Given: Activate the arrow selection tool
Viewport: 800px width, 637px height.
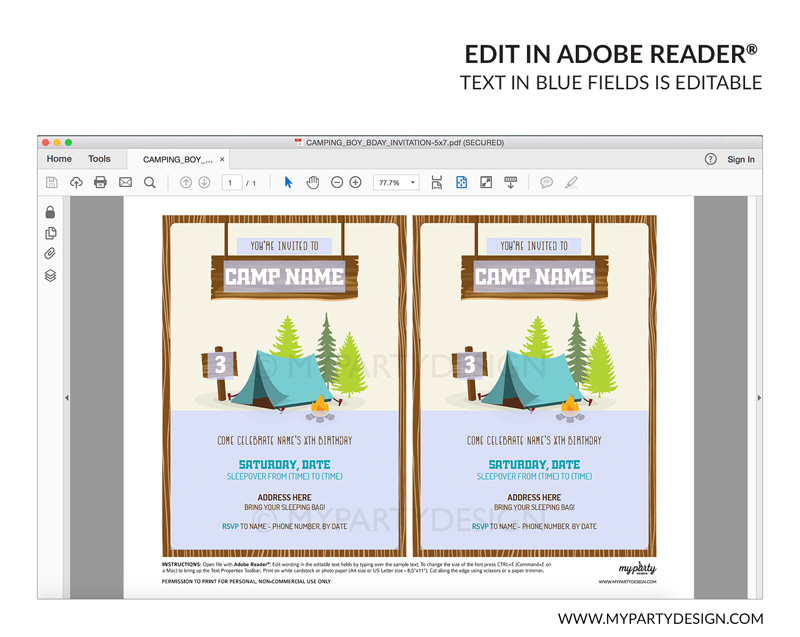Looking at the screenshot, I should (288, 183).
